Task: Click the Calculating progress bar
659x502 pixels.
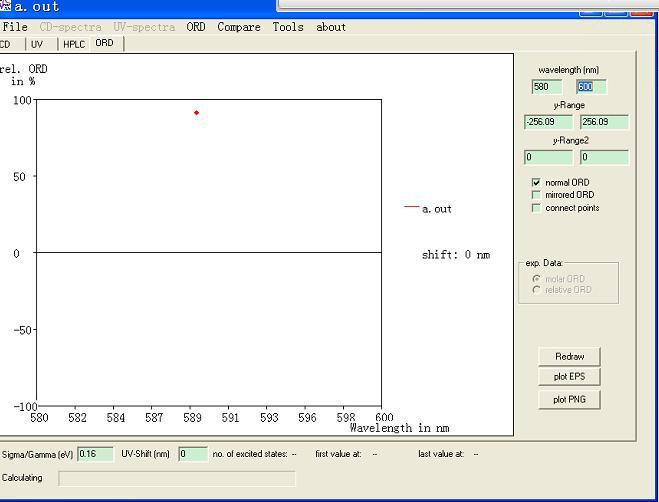Action: pos(177,479)
